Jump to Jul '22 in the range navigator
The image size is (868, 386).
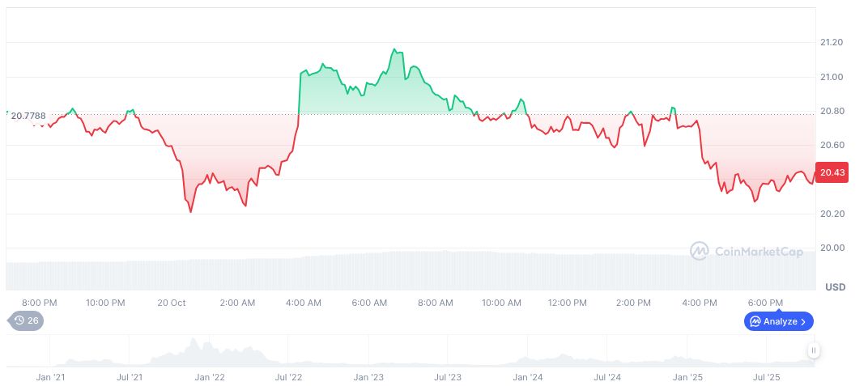pyautogui.click(x=289, y=377)
